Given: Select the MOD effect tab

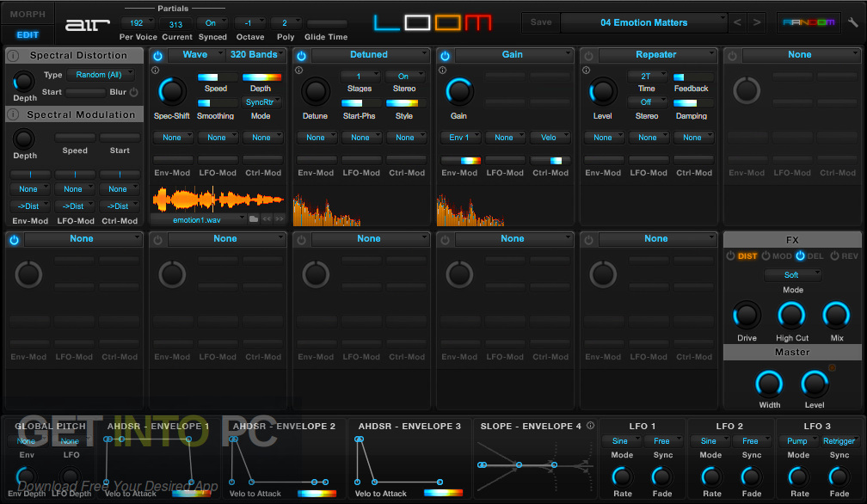Looking at the screenshot, I should point(782,255).
